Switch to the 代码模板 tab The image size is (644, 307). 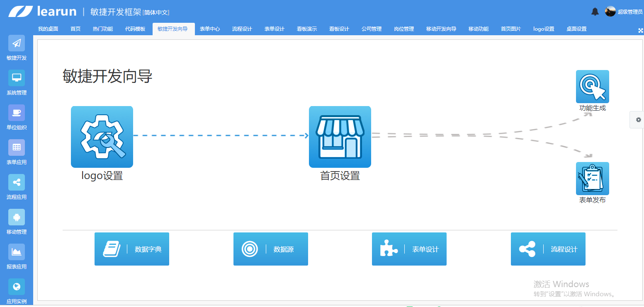tap(135, 29)
